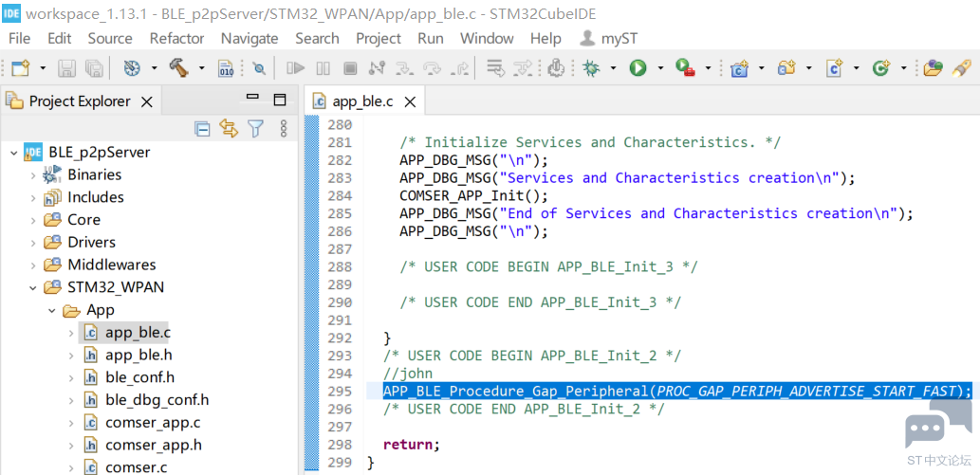Expand the Middlewares folder arrow
The height and width of the screenshot is (475, 980).
pyautogui.click(x=32, y=265)
